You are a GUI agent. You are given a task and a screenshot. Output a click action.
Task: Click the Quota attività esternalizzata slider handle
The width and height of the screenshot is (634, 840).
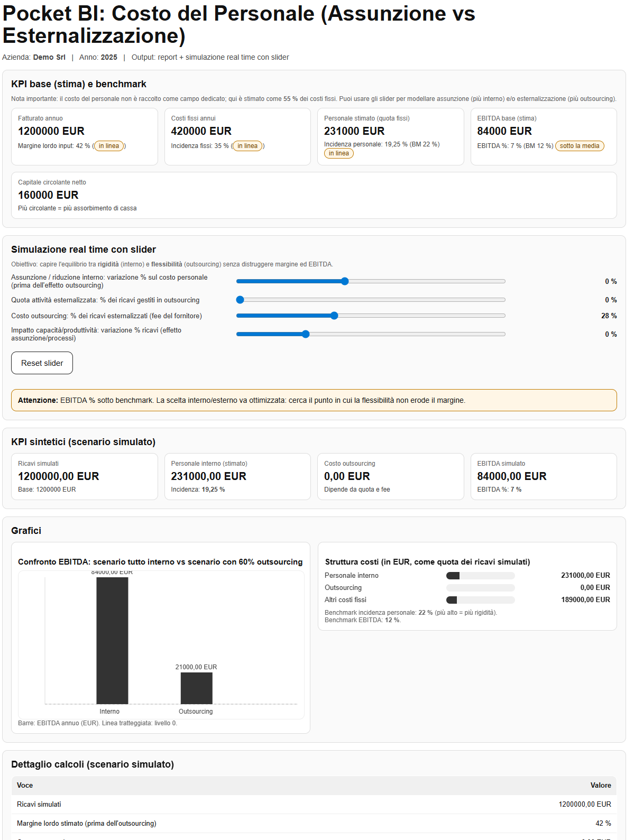pyautogui.click(x=240, y=300)
